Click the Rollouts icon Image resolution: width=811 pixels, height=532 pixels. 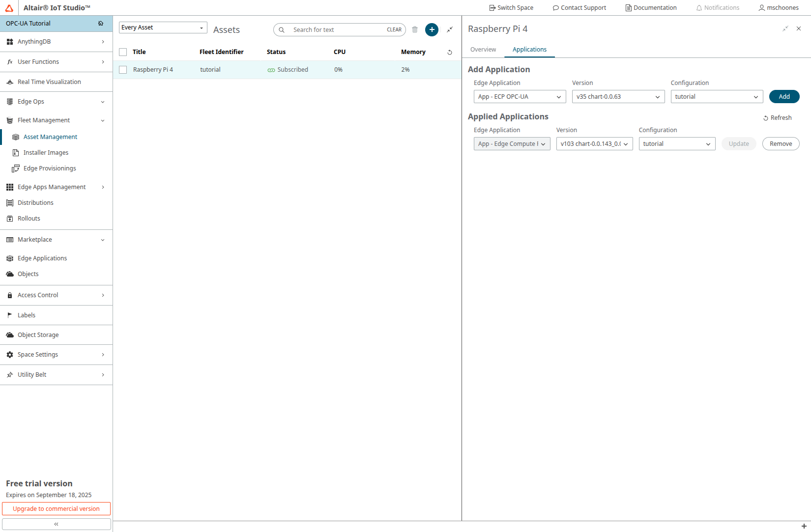[x=10, y=219]
